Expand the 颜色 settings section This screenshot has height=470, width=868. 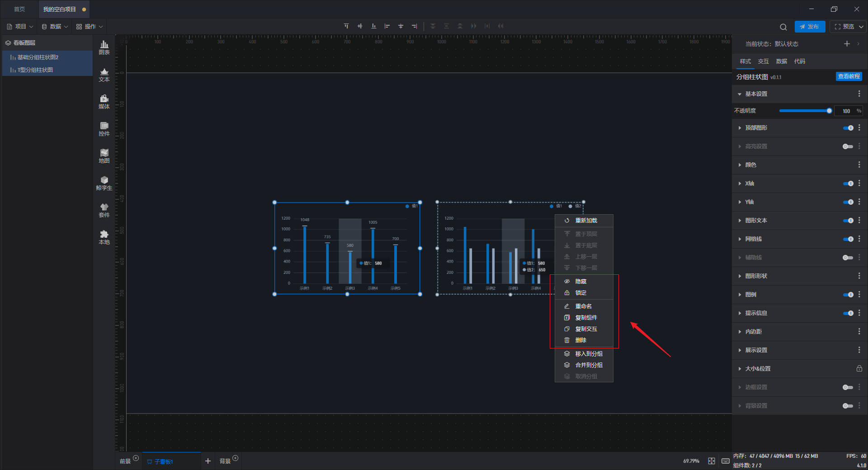pyautogui.click(x=750, y=165)
